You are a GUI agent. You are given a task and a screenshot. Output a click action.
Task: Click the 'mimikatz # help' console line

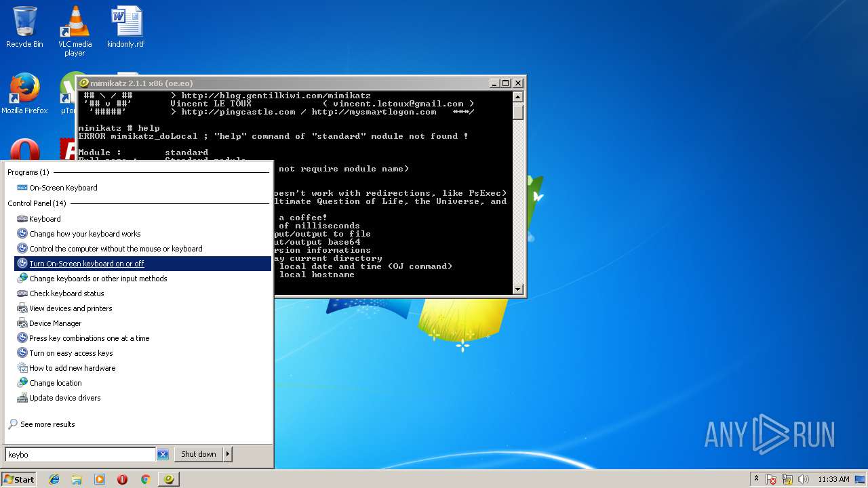(x=119, y=128)
